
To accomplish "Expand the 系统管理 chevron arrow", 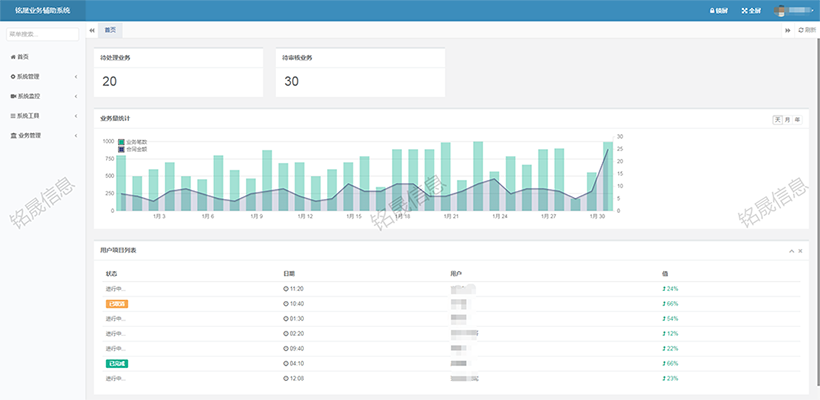I will [76, 77].
